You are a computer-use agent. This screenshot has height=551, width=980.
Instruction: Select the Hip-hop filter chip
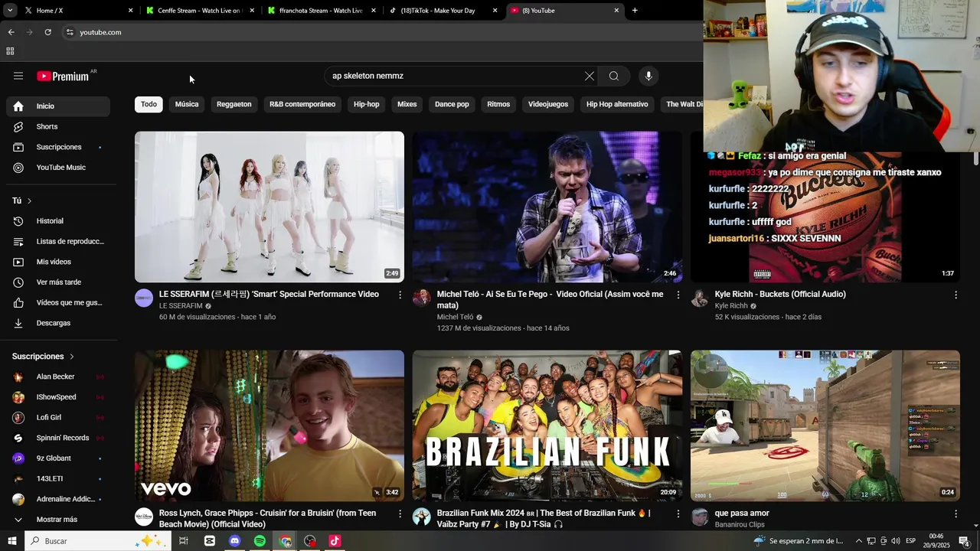(367, 104)
